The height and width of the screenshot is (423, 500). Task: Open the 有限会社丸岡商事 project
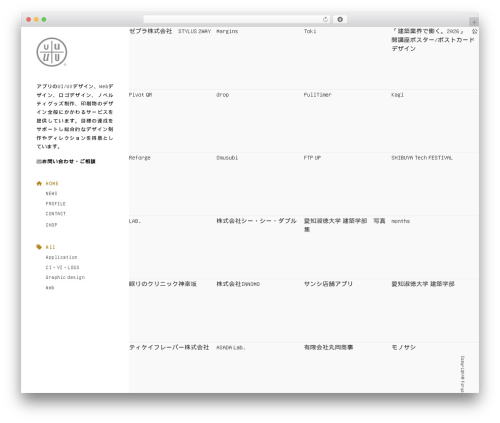click(328, 347)
